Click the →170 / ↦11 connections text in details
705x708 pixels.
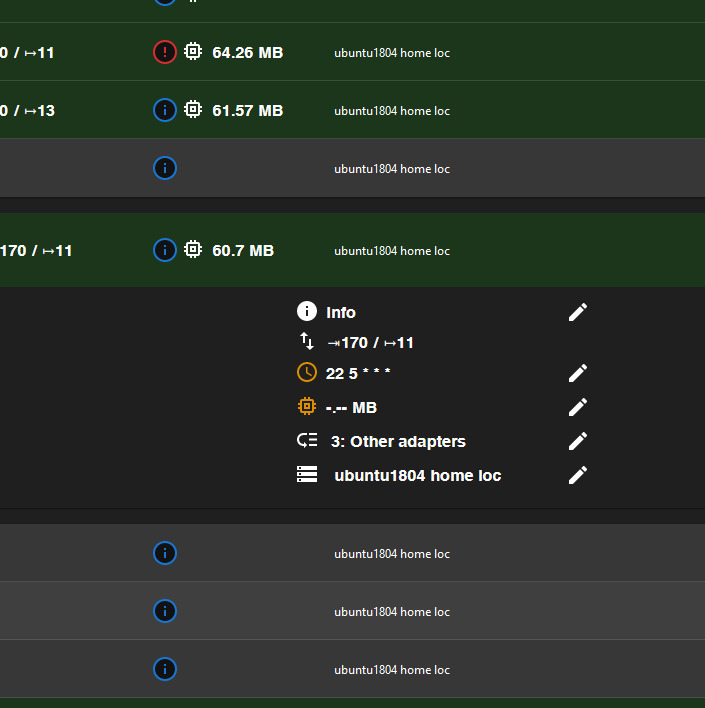[370, 343]
